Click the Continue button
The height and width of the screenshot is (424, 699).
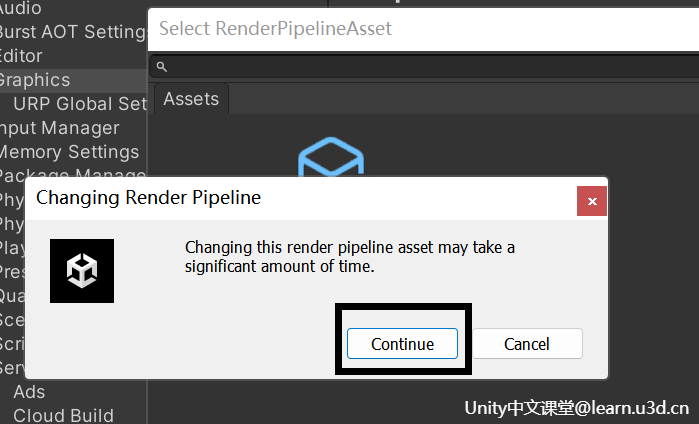[402, 343]
